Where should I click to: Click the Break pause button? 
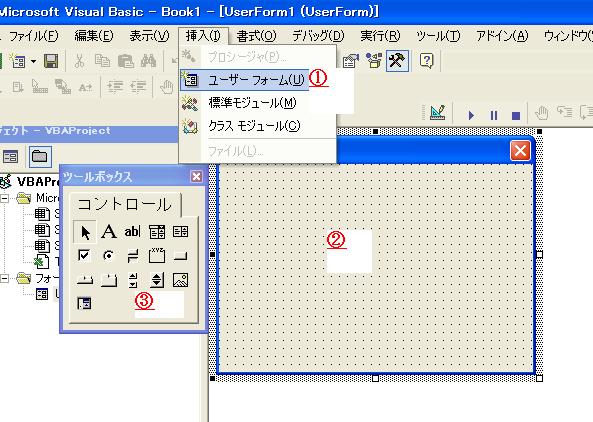point(494,115)
